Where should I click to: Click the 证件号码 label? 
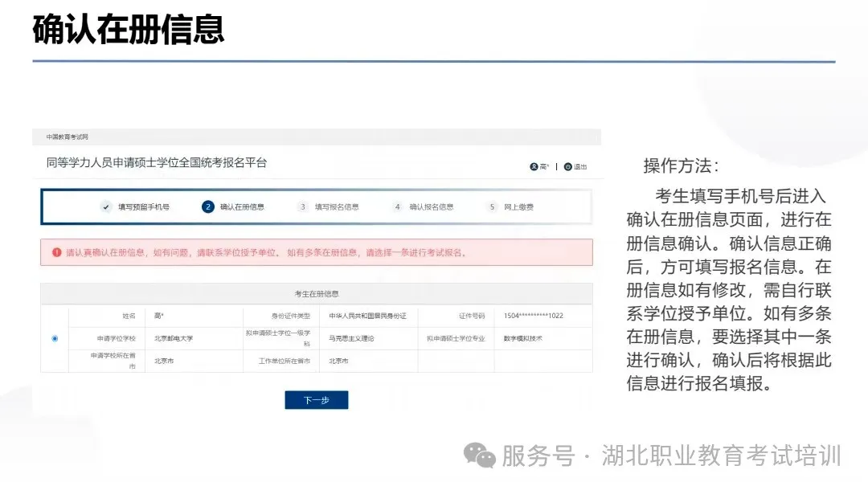pyautogui.click(x=472, y=316)
